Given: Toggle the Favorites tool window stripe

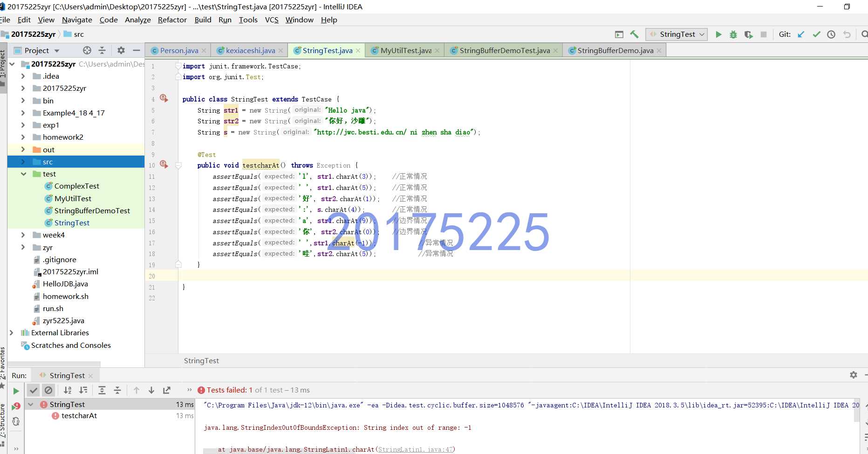Looking at the screenshot, I should [x=3, y=367].
